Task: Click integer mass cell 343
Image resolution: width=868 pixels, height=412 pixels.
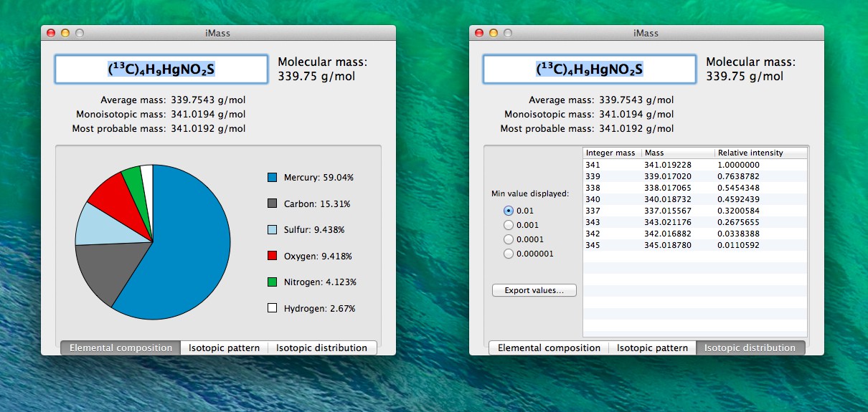Action: [x=593, y=222]
